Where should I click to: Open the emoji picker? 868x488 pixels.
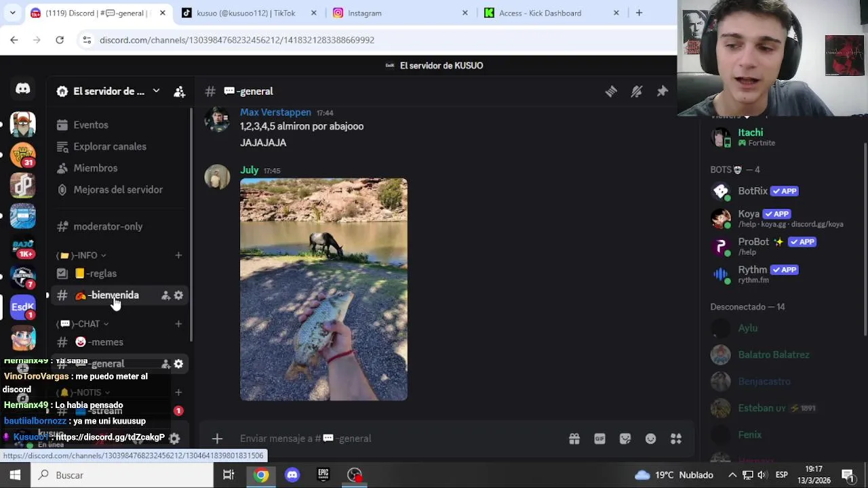point(650,439)
